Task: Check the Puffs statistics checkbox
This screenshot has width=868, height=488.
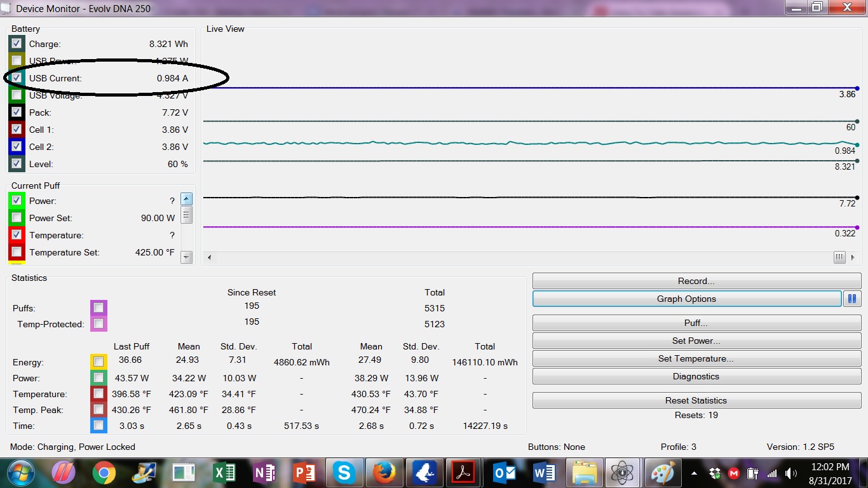Action: pyautogui.click(x=98, y=308)
